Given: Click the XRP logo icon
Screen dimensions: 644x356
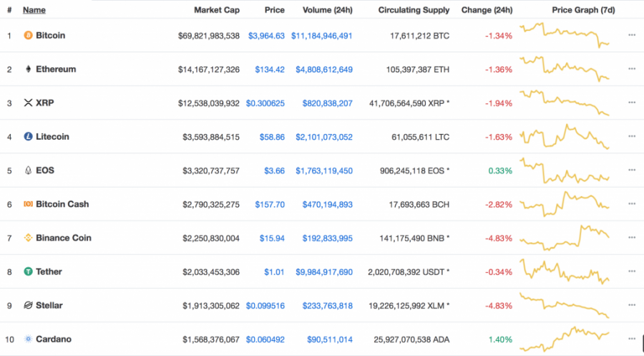Looking at the screenshot, I should coord(28,102).
